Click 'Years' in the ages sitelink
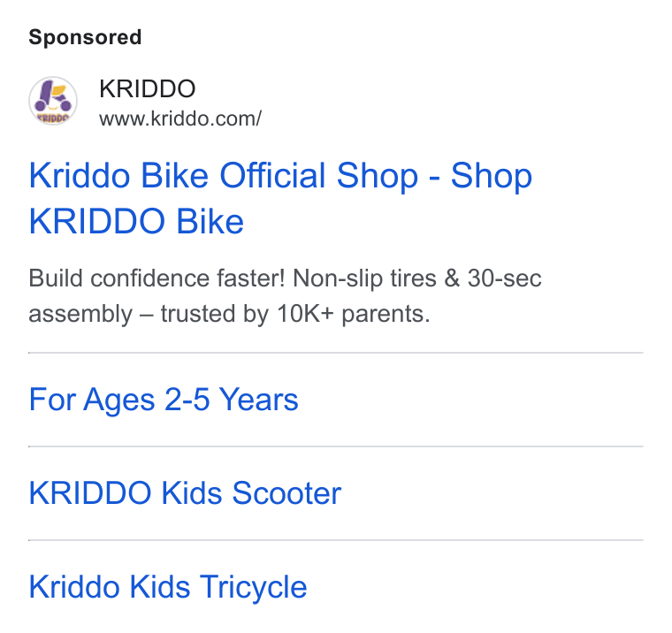Image resolution: width=672 pixels, height=633 pixels. [258, 400]
